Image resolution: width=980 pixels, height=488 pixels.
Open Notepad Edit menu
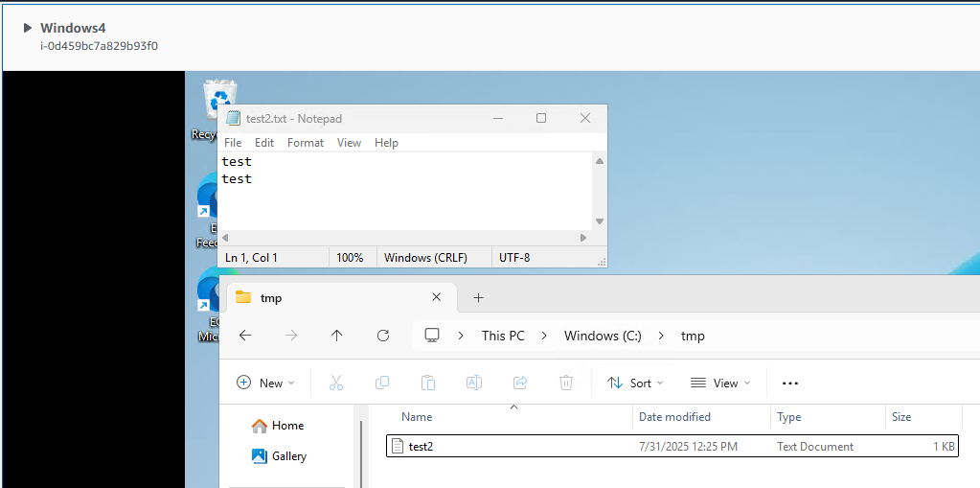264,143
